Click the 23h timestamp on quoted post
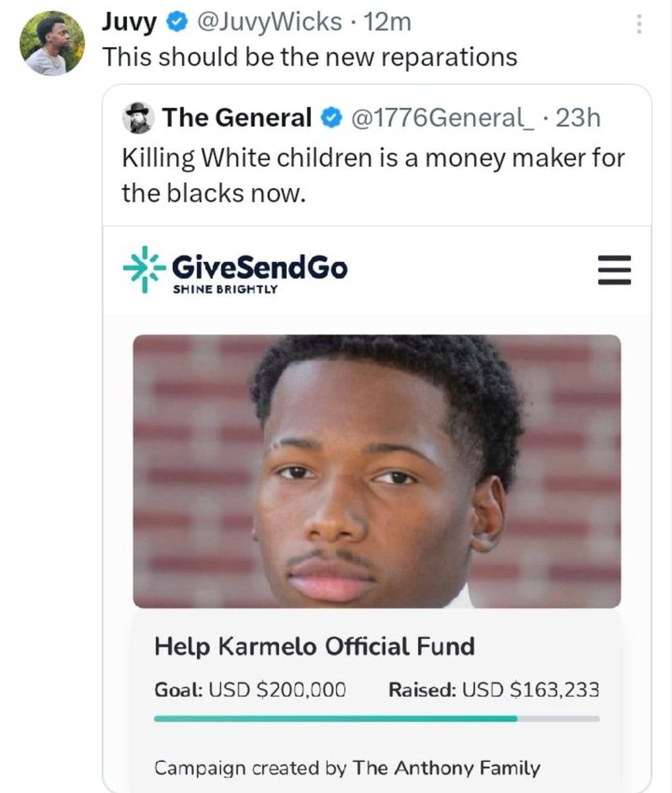This screenshot has height=793, width=672. pos(578,118)
